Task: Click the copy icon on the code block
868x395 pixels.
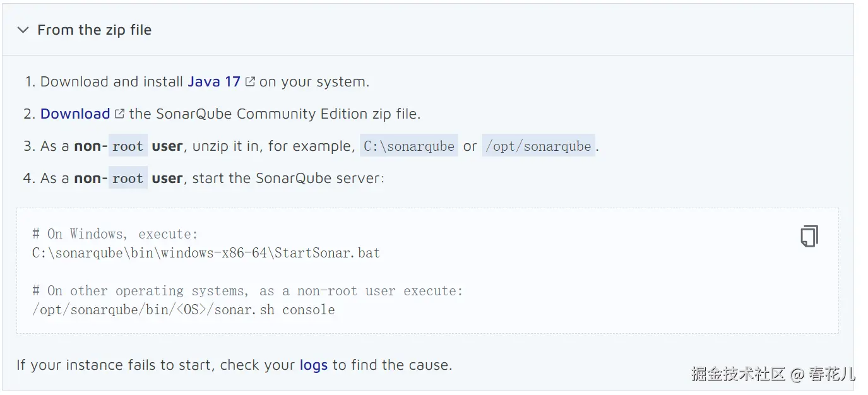Action: coord(809,235)
